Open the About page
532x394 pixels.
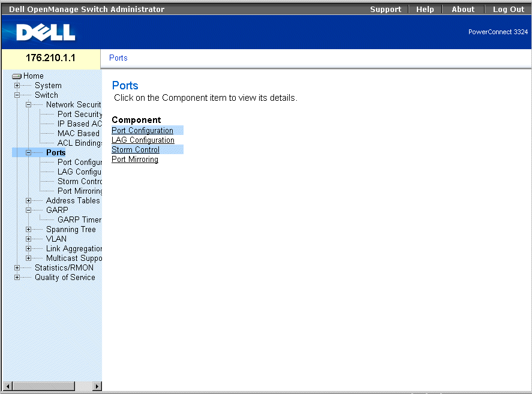pyautogui.click(x=463, y=9)
